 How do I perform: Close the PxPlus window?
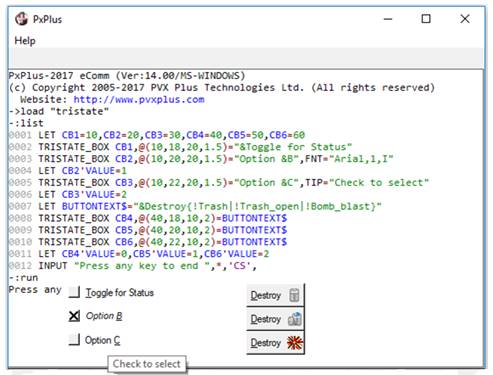(x=465, y=19)
